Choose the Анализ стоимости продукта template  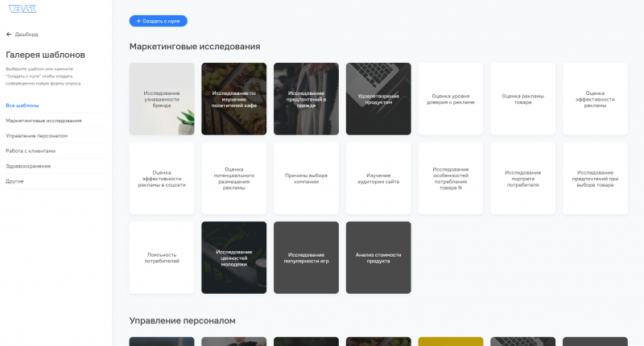pyautogui.click(x=378, y=257)
